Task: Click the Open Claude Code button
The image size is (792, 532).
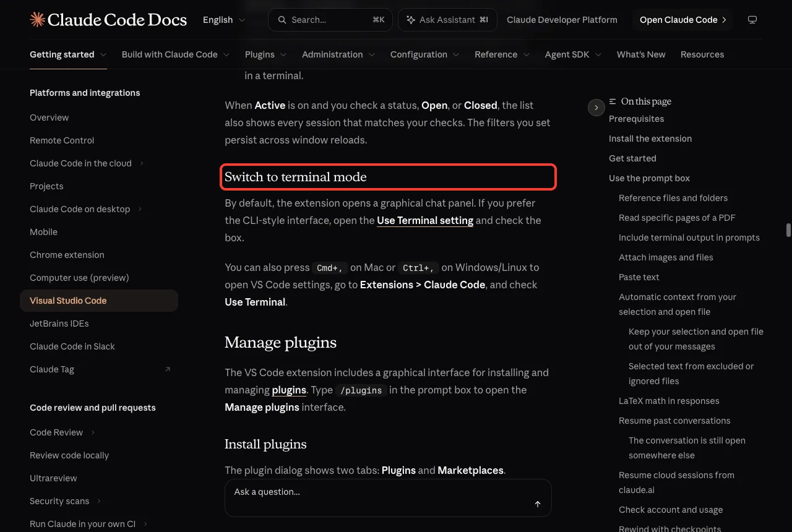Action: [x=683, y=20]
